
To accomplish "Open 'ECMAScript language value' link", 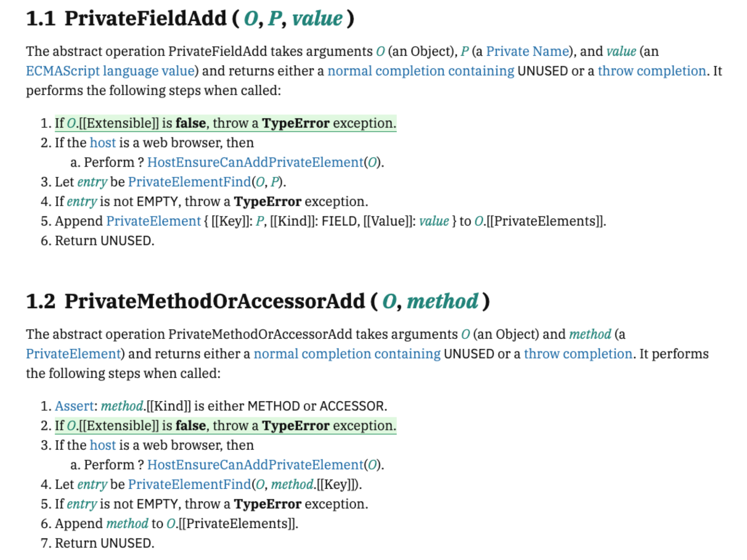I will (110, 71).
